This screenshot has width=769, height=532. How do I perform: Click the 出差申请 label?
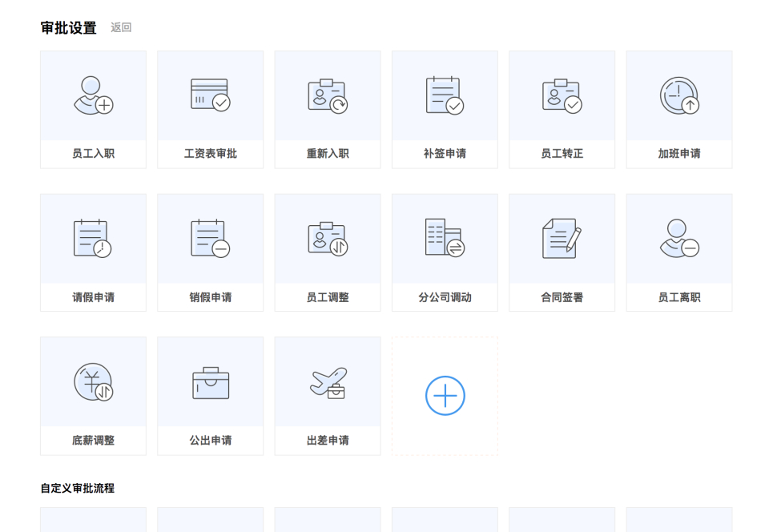click(x=328, y=441)
